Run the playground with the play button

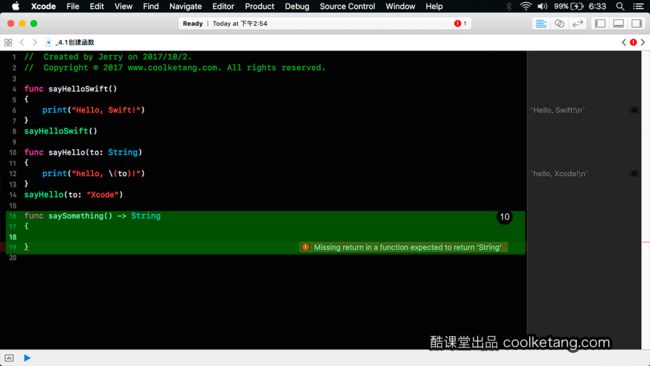pyautogui.click(x=27, y=358)
